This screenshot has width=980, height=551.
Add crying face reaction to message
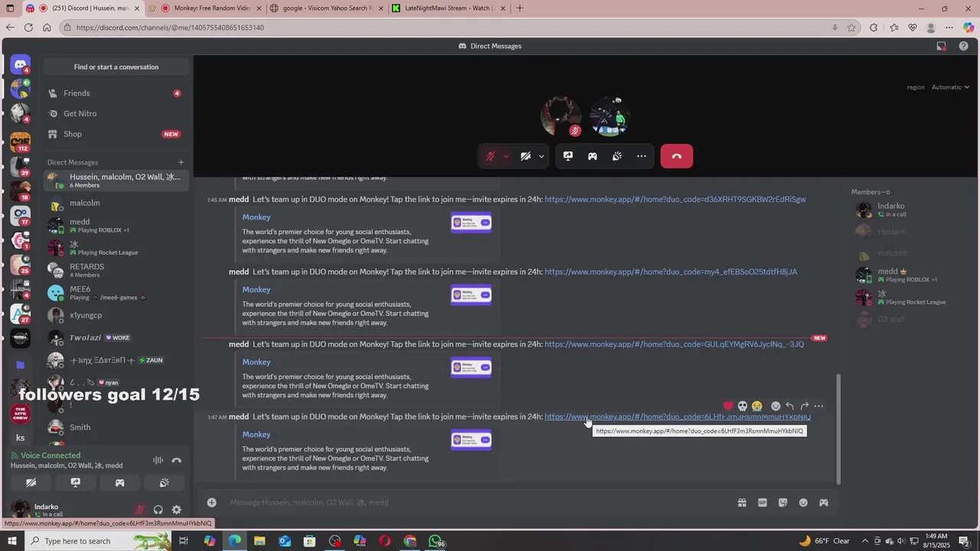pyautogui.click(x=757, y=406)
